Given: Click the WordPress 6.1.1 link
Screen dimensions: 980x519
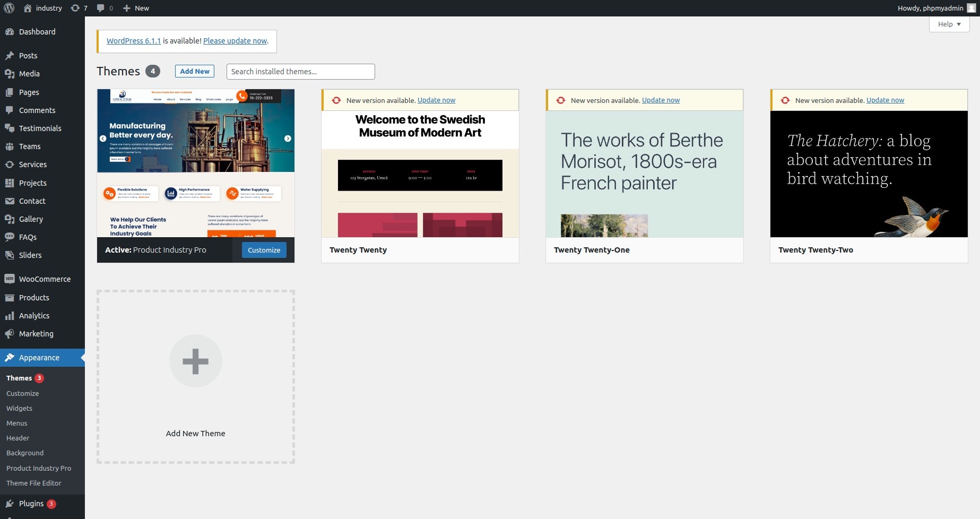Looking at the screenshot, I should [134, 41].
